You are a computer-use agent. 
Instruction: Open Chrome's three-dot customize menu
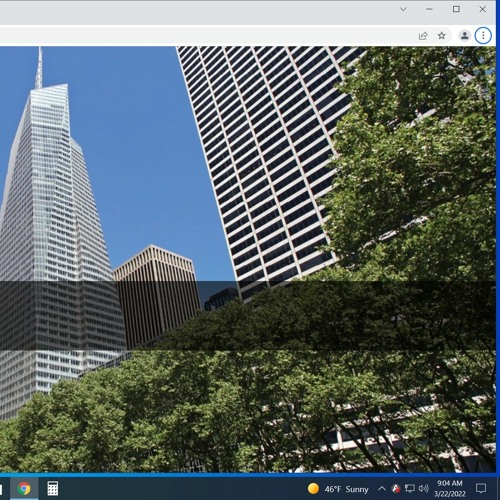[483, 35]
